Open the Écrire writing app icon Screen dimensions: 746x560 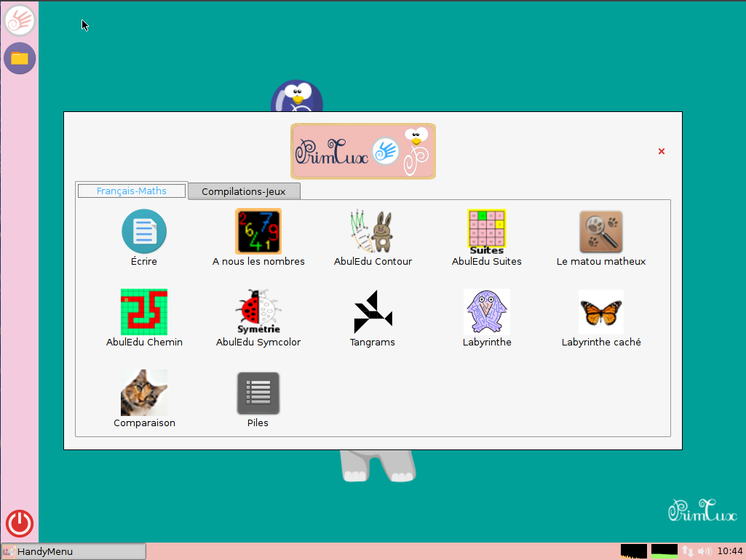(144, 232)
